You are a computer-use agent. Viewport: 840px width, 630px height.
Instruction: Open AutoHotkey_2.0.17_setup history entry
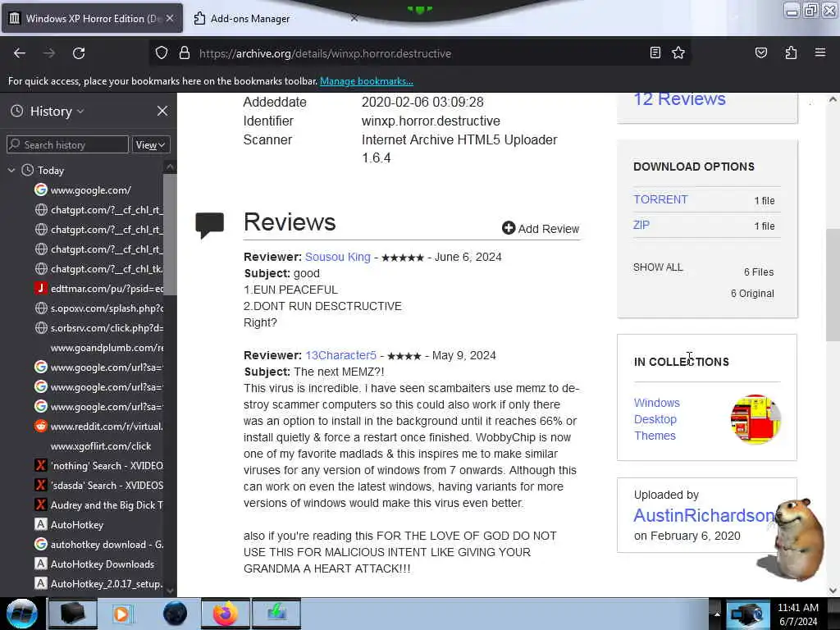[x=98, y=584]
